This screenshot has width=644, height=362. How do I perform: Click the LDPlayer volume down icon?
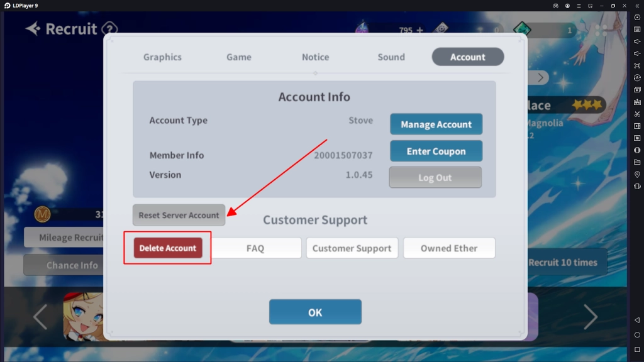point(637,53)
